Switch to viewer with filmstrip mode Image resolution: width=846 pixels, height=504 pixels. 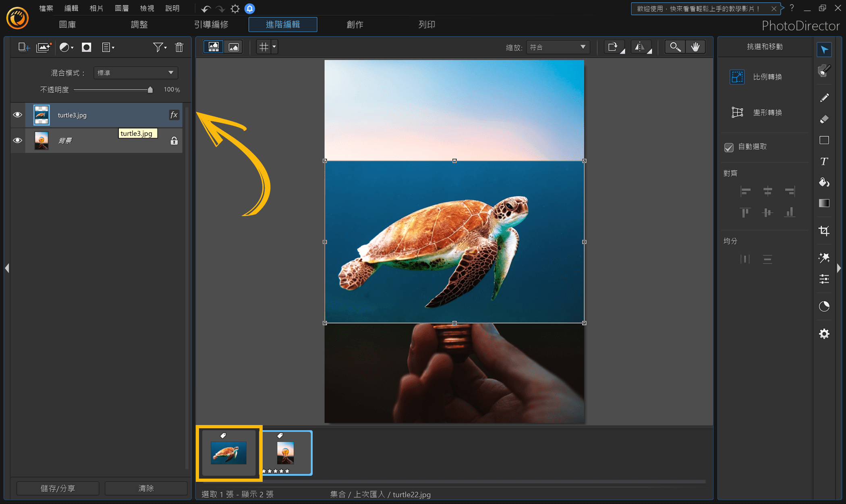tap(214, 47)
